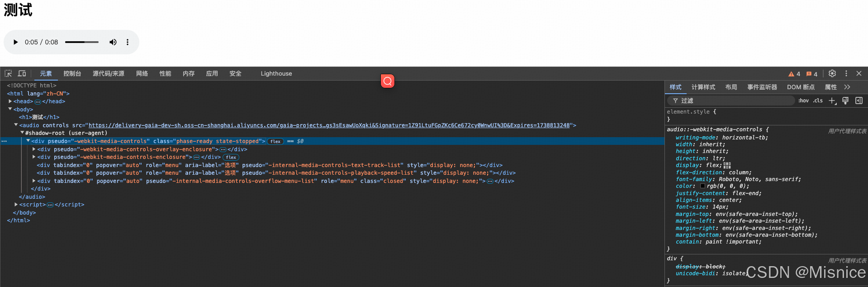868x287 pixels.
Task: Select the html lang="zh-CN" row
Action: coord(38,94)
